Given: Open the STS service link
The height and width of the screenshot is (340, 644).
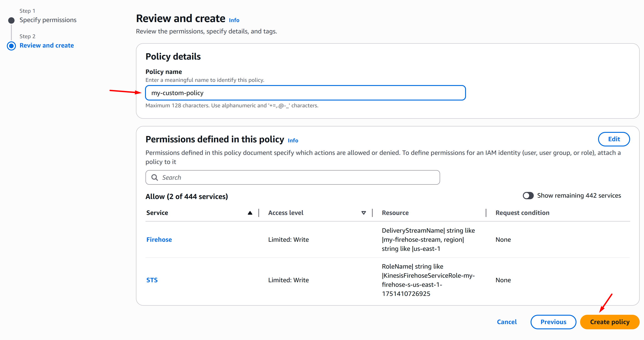Looking at the screenshot, I should coord(152,280).
